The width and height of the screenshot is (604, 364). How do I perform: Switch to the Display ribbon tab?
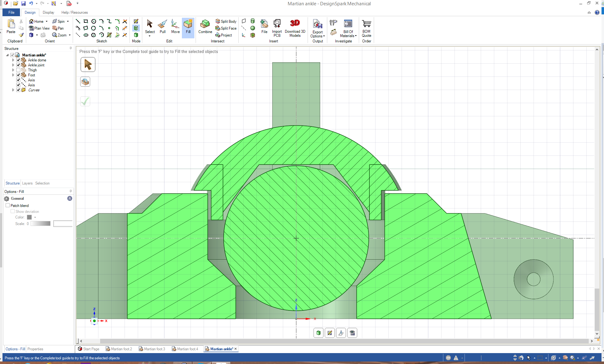pos(48,12)
